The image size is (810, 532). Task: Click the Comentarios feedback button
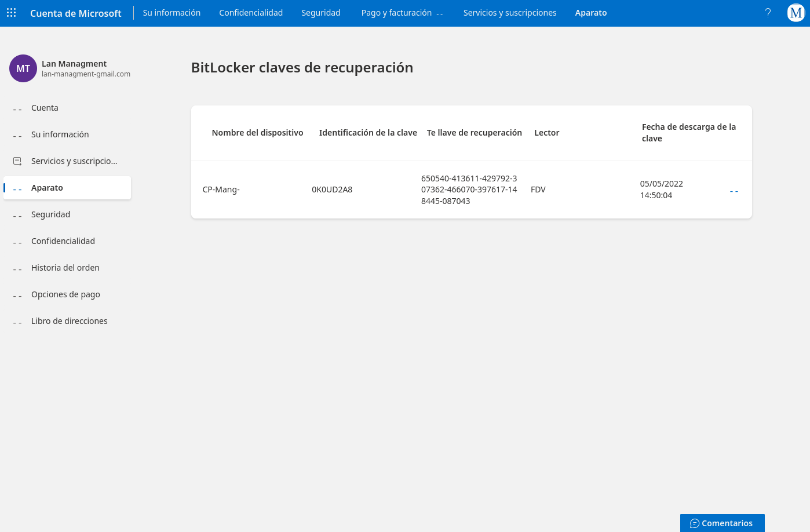pyautogui.click(x=722, y=523)
